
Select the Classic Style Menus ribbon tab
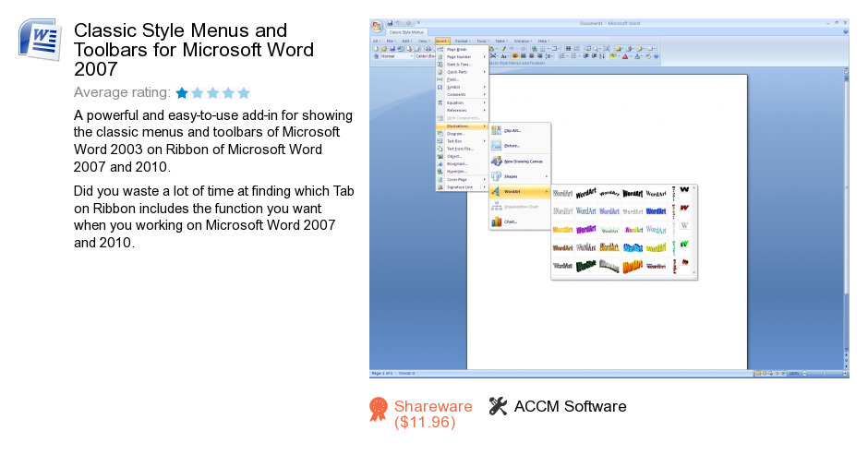405,32
